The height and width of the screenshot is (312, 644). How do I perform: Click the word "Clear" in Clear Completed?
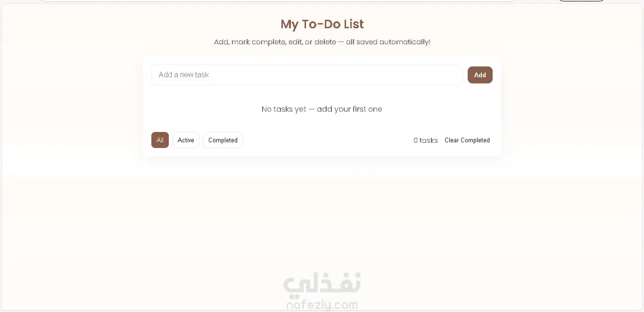452,140
